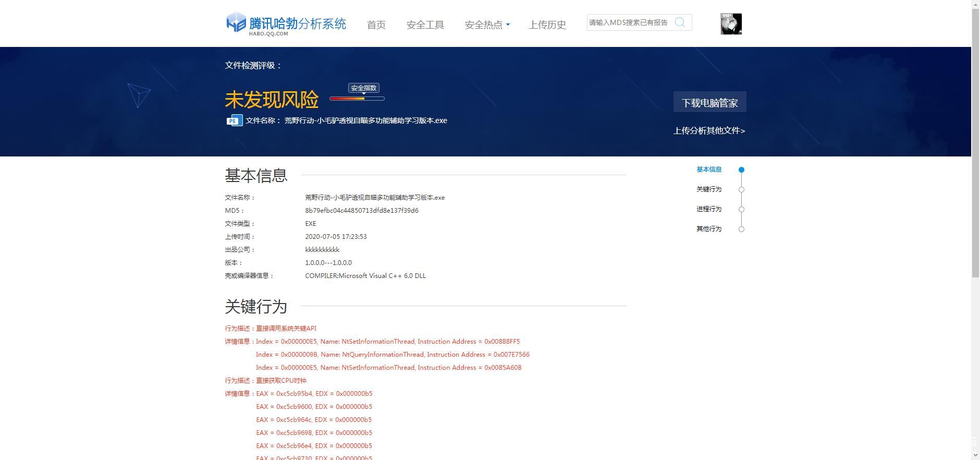
Task: Go to 上传历史 page
Action: point(547,25)
